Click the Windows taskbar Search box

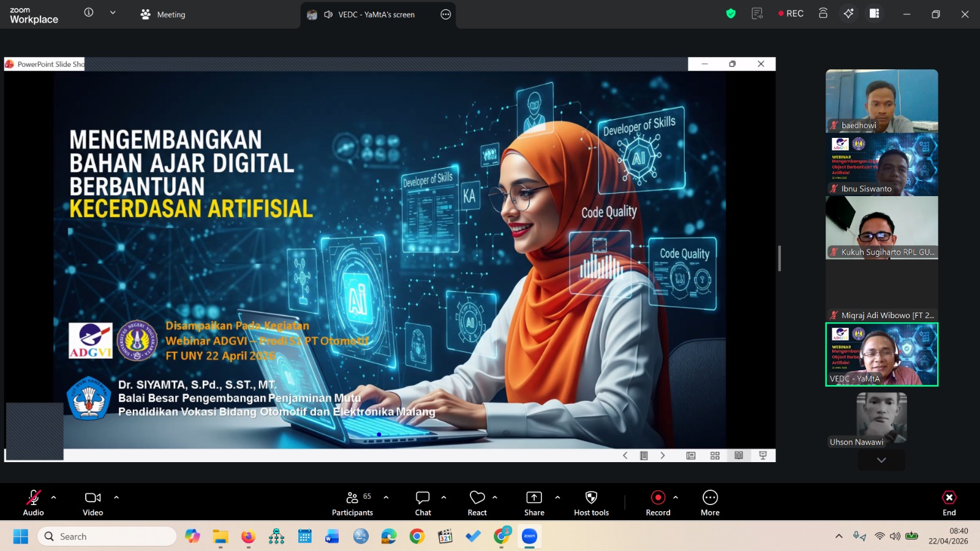pos(107,536)
